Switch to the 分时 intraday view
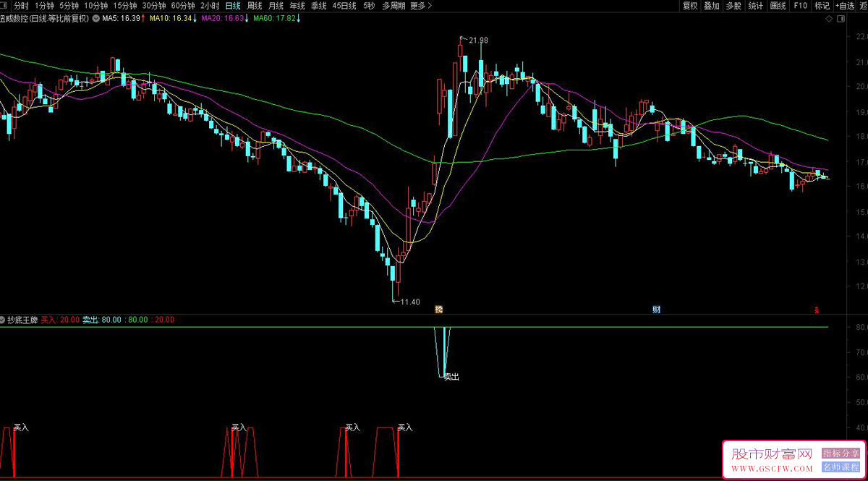 (21, 6)
